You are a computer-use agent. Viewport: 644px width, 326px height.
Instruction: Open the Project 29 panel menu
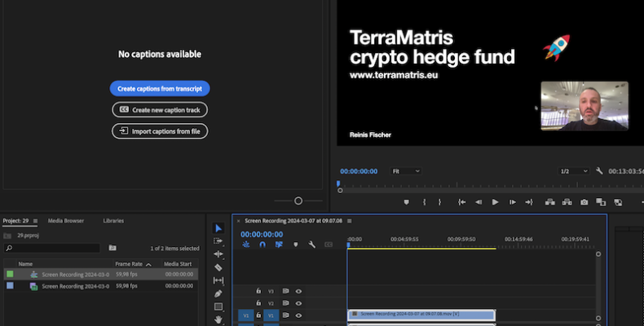(34, 221)
